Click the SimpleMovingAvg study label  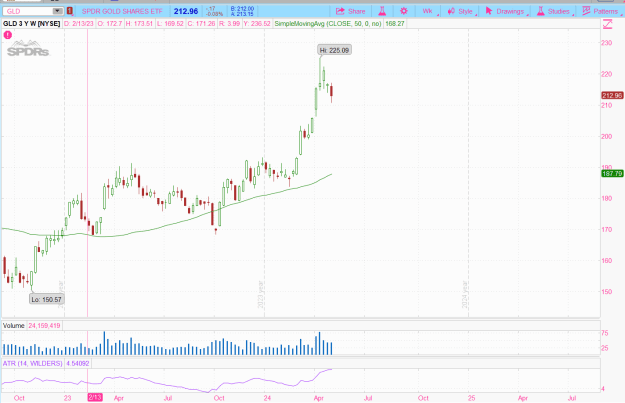[328, 24]
